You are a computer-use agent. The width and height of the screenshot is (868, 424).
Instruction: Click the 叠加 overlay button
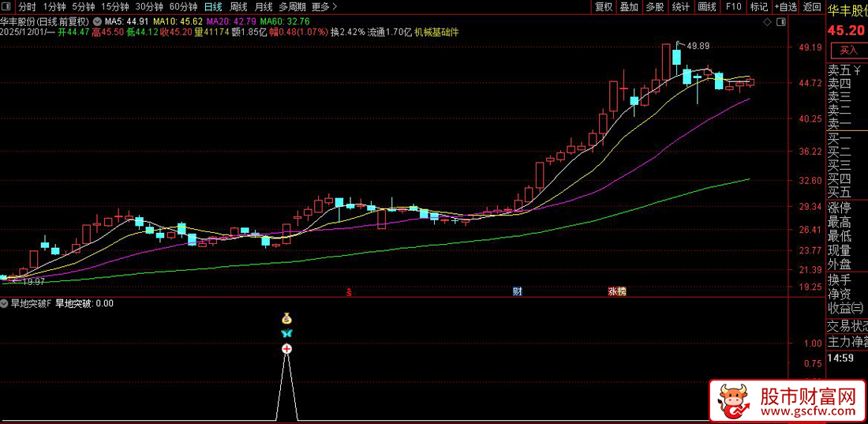(630, 7)
